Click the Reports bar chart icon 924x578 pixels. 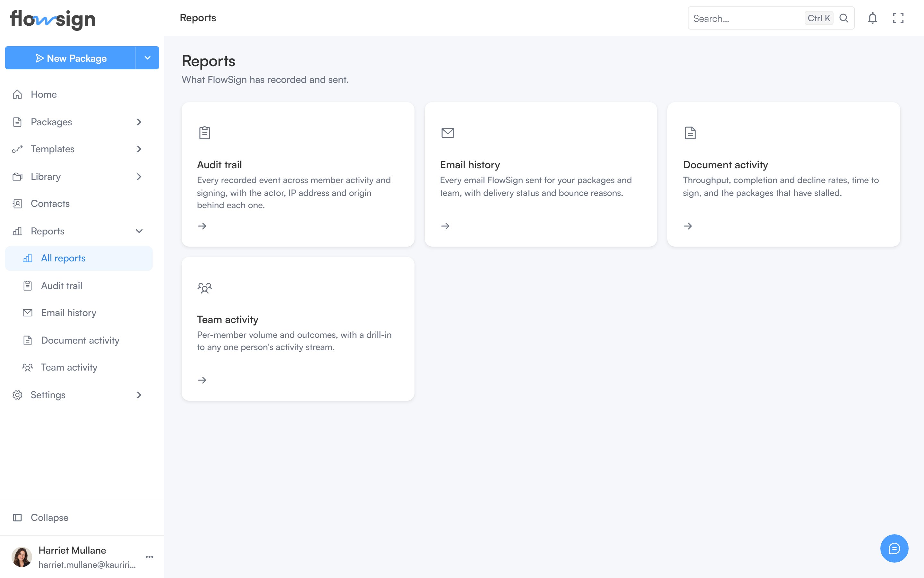coord(17,231)
